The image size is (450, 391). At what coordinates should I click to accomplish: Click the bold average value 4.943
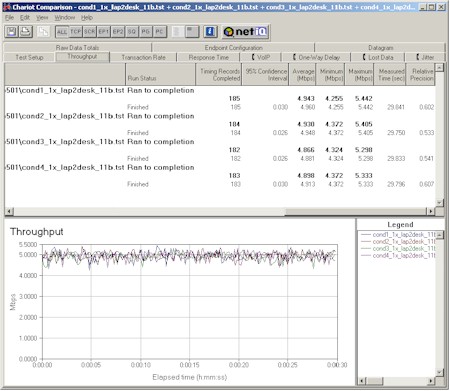tap(306, 99)
